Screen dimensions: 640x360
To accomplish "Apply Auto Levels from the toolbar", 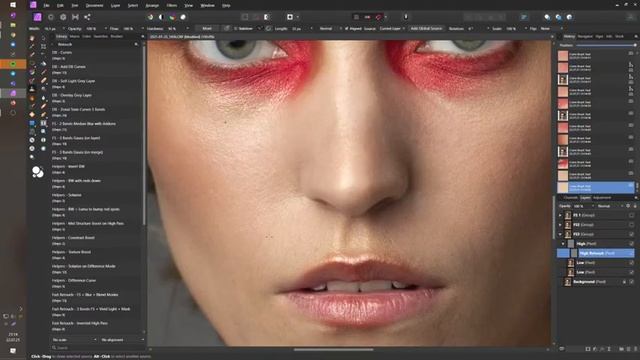I will coord(150,17).
